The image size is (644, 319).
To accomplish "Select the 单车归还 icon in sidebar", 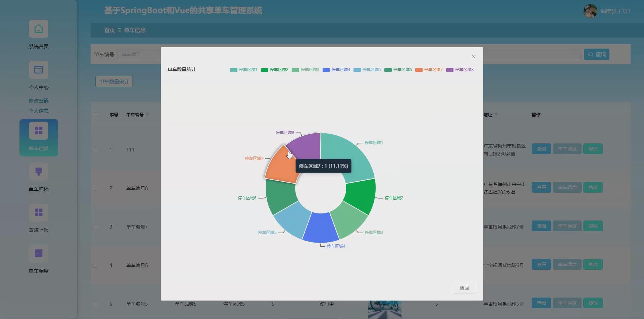I will 39,172.
